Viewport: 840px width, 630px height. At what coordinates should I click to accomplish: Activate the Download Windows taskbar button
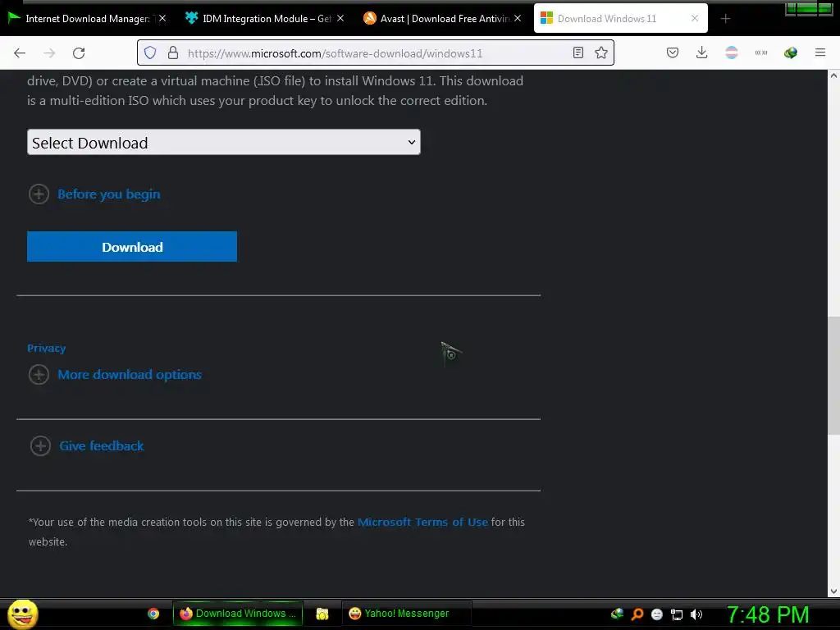tap(238, 614)
